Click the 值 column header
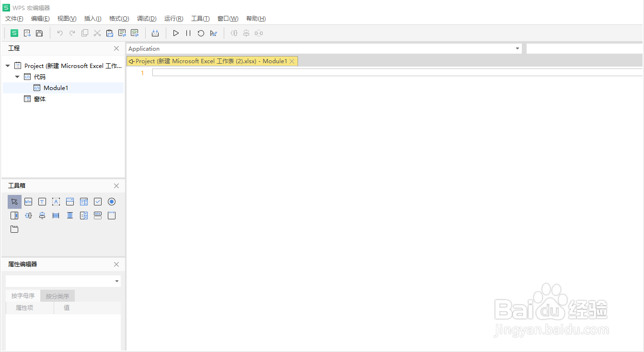 click(67, 307)
